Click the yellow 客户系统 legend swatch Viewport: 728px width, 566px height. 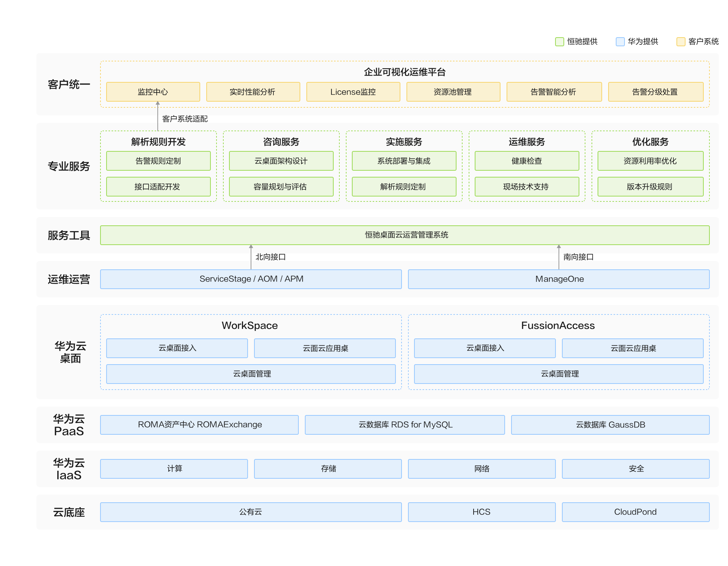click(x=681, y=42)
